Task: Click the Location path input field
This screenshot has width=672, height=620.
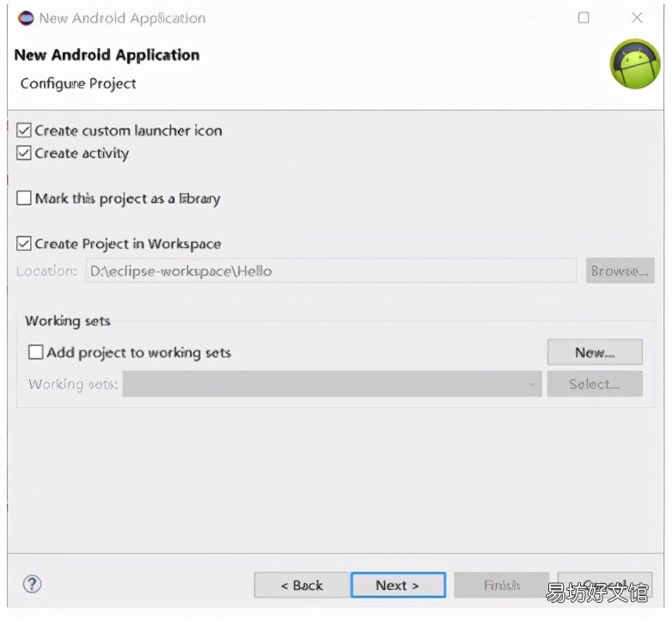Action: pyautogui.click(x=331, y=270)
